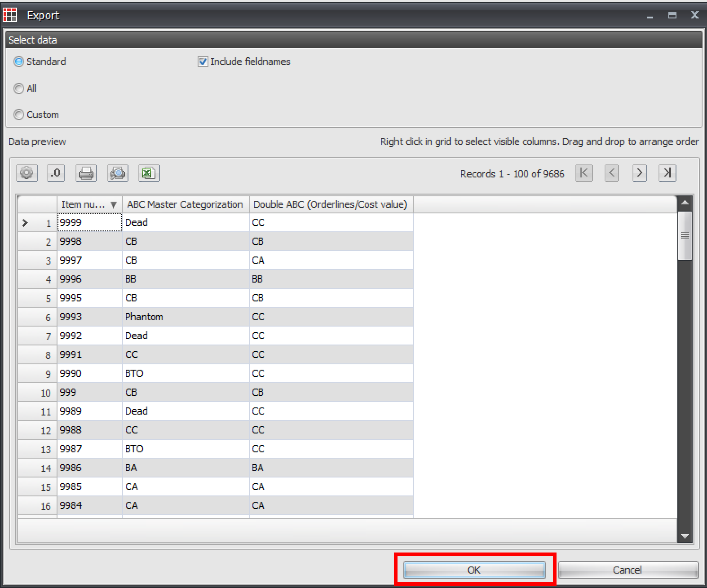Screen dimensions: 707x588
Task: Click Double ABC column header
Action: 331,204
